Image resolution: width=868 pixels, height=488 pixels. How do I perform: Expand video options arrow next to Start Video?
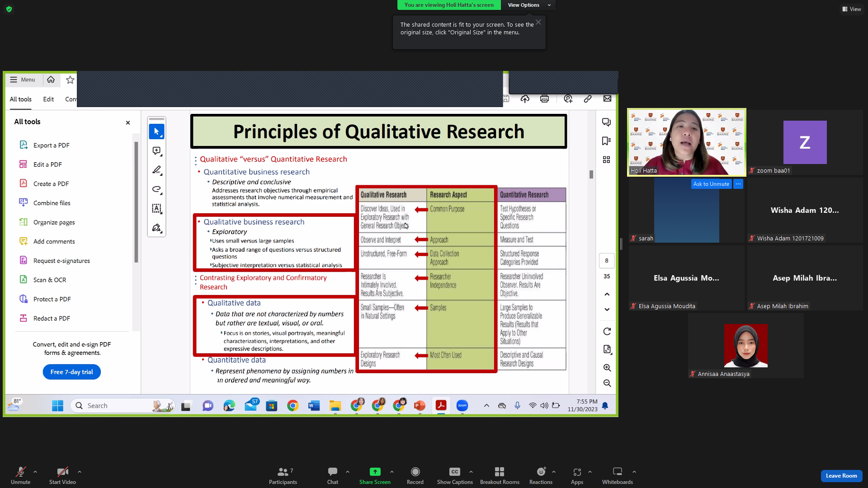80,472
